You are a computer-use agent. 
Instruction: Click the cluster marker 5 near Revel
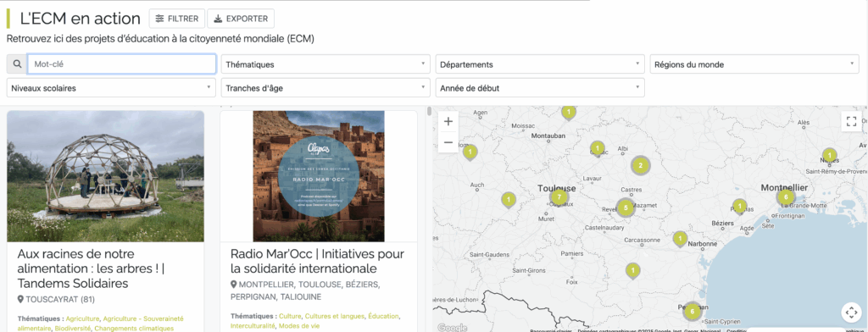click(626, 208)
